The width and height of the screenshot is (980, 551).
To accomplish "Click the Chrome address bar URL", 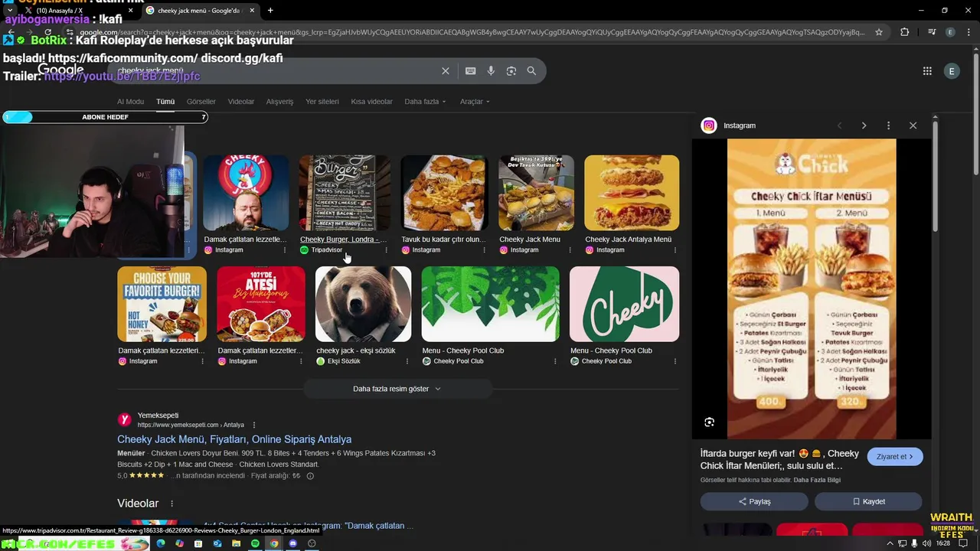I will pos(471,32).
